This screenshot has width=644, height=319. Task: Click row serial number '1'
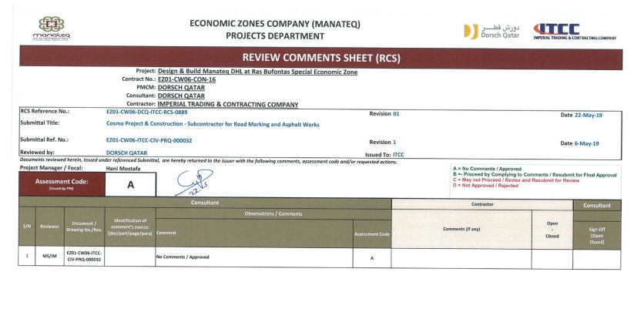pyautogui.click(x=27, y=256)
